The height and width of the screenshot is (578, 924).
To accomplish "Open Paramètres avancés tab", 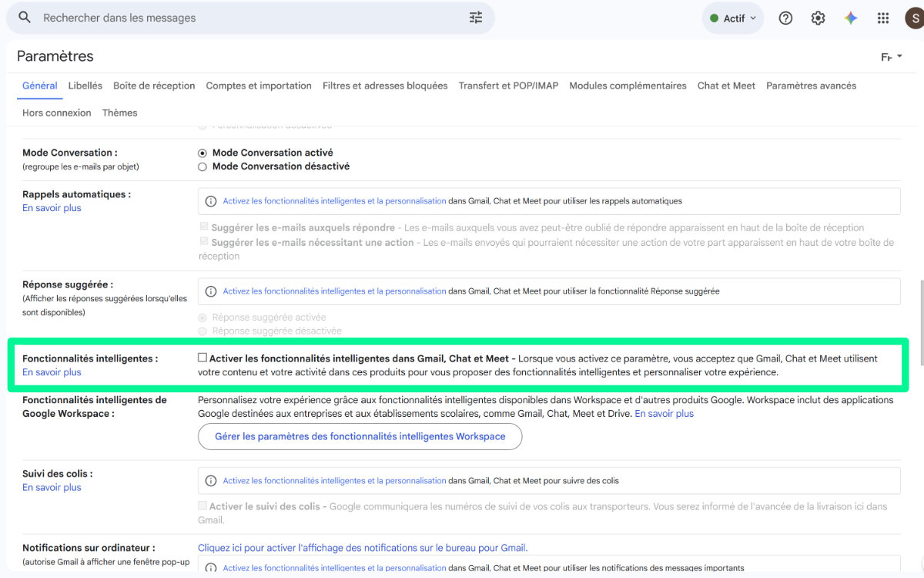I will pos(811,86).
